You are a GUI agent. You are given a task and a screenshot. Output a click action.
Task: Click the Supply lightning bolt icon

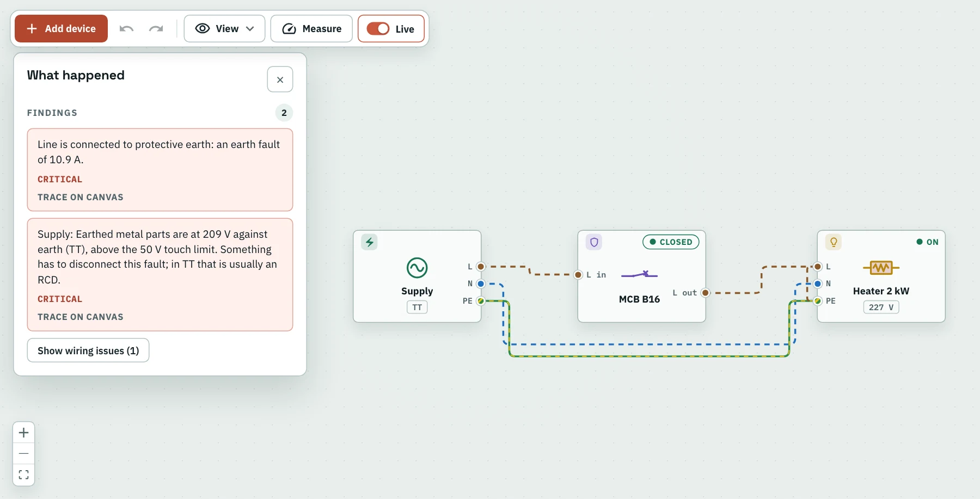click(369, 242)
